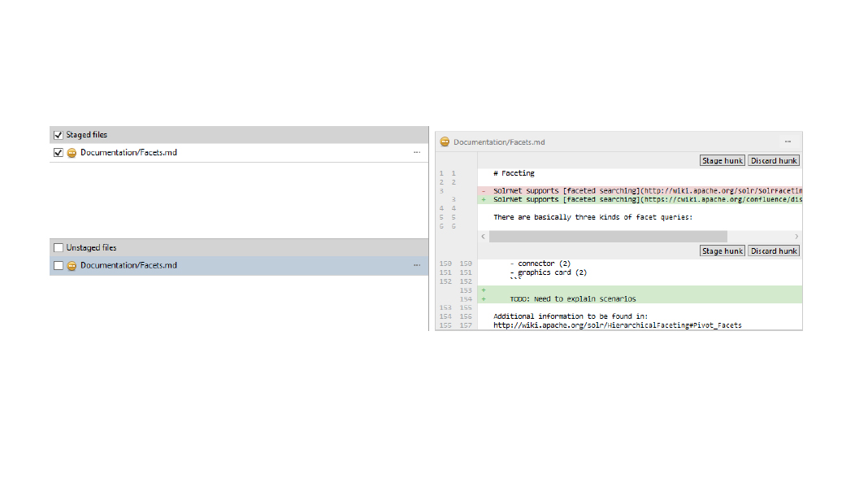This screenshot has height=488, width=868.
Task: Click the added SolrNet line with cwiki.apache.org link
Action: (x=640, y=199)
